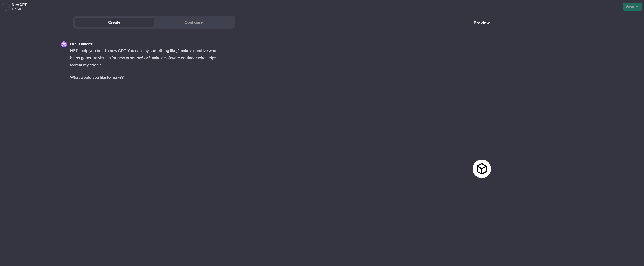Click the New GPT title text
Viewport: 644px width, 266px height.
pyautogui.click(x=19, y=5)
